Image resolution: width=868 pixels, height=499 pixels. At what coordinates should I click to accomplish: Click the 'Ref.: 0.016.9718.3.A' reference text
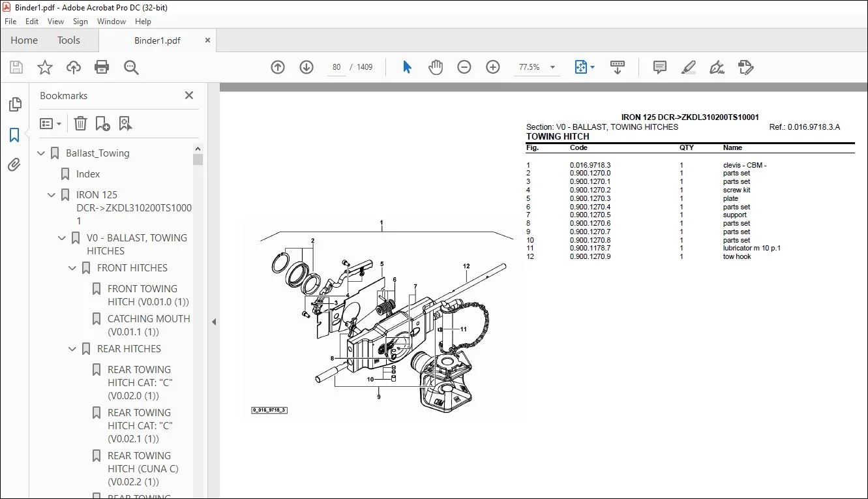[805, 127]
